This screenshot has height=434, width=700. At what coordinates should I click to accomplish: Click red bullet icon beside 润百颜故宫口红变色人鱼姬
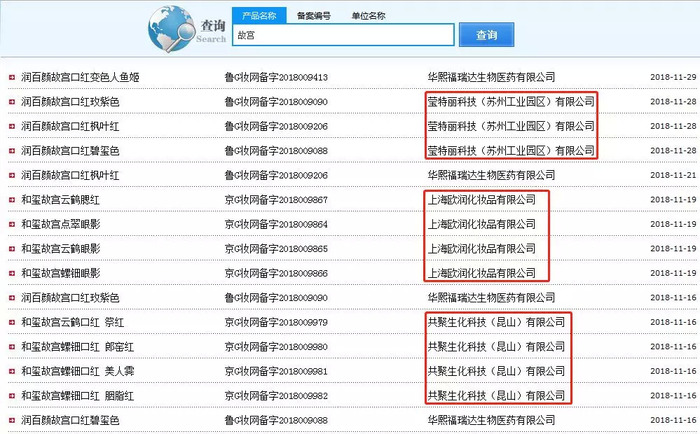12,78
